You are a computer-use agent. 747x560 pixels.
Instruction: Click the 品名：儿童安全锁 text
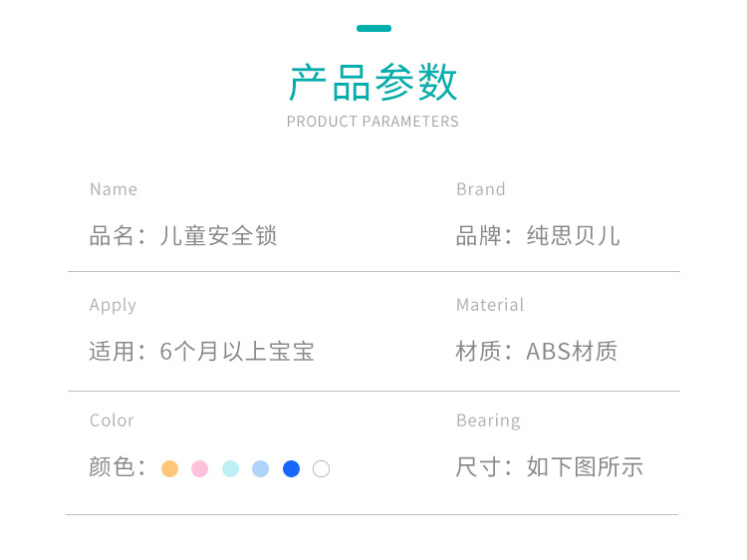click(x=183, y=236)
